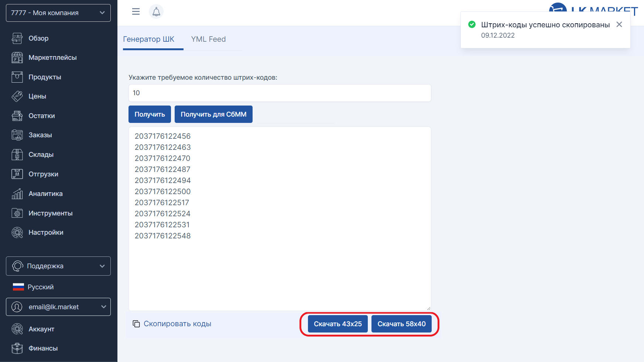Click the Скопировать коды link
The image size is (644, 362).
click(177, 324)
